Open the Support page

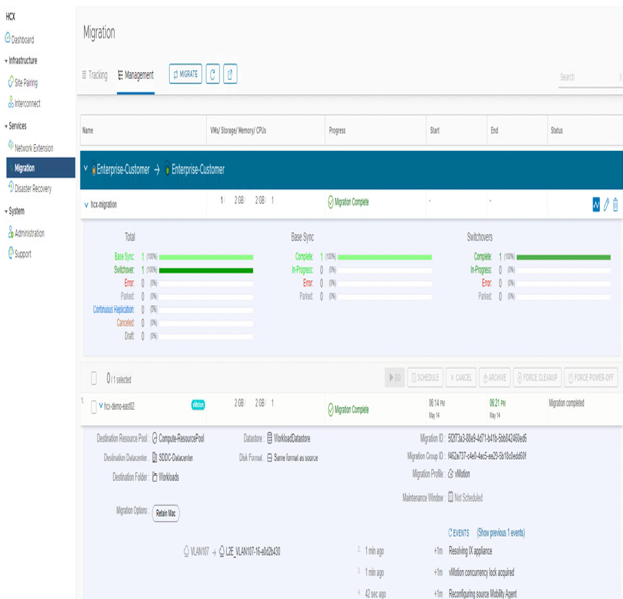click(20, 253)
